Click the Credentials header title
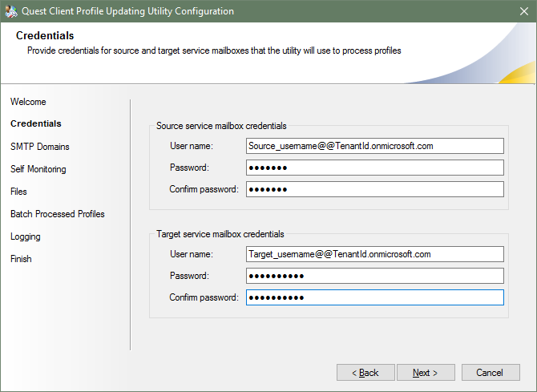The height and width of the screenshot is (392, 537). [x=45, y=36]
